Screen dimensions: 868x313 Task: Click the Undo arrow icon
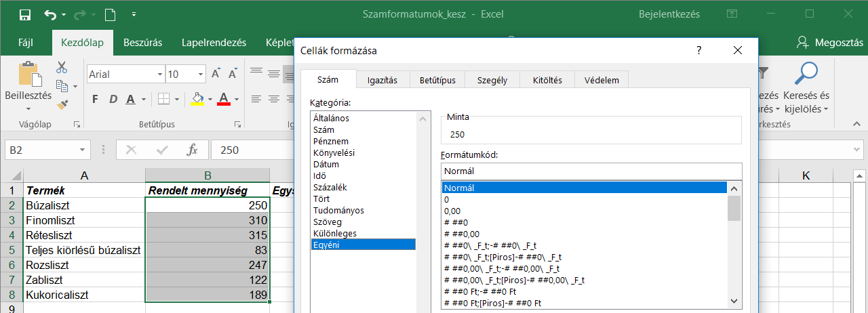[51, 14]
